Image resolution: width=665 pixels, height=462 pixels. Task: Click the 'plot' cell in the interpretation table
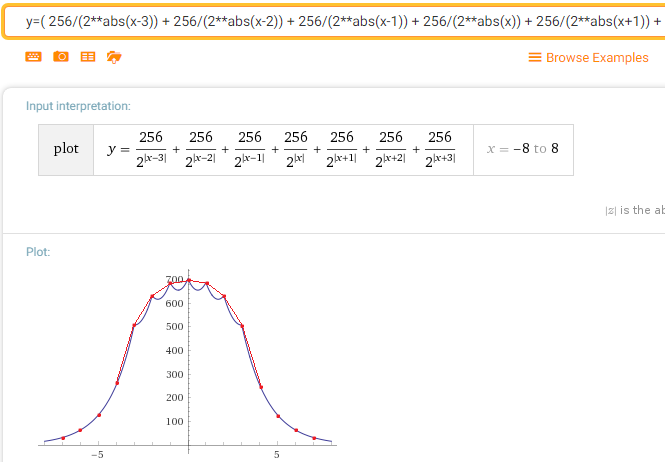[66, 150]
